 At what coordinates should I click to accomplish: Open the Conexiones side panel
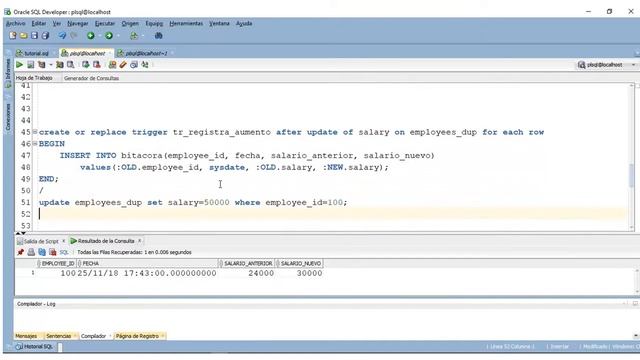(8, 117)
